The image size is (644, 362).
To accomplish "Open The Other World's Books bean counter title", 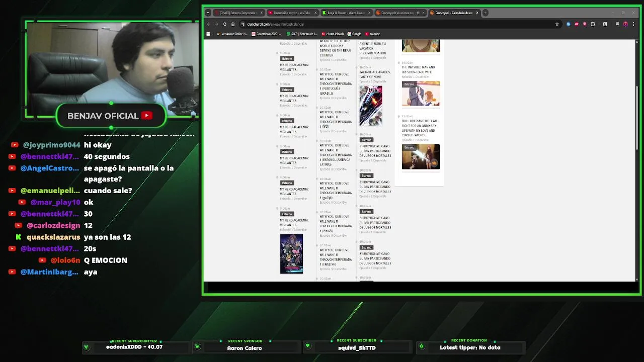I will click(335, 48).
